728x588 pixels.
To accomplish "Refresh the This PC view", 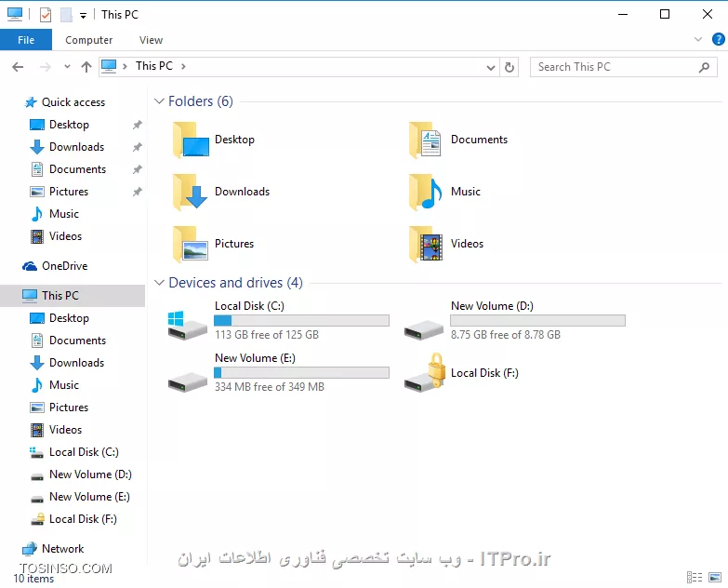I will tap(510, 67).
